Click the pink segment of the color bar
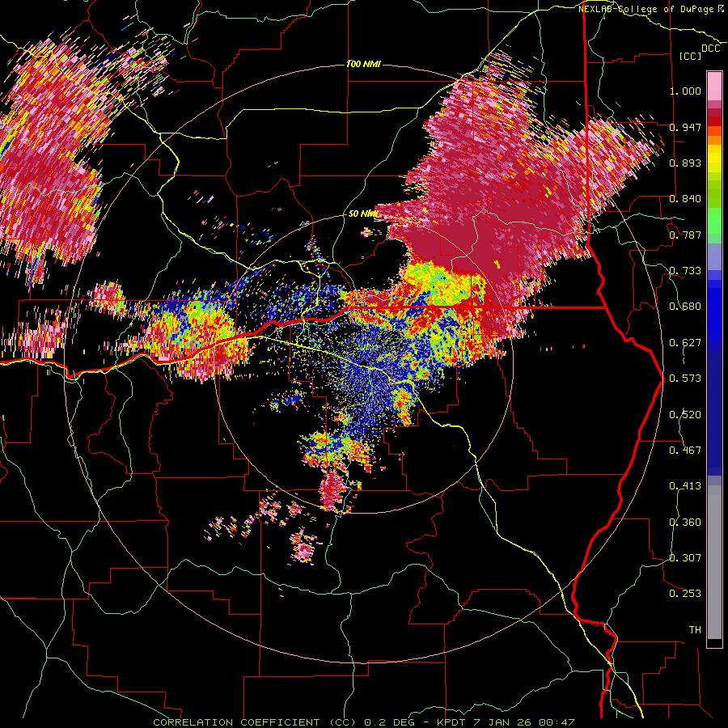This screenshot has height=728, width=728. coord(714,86)
